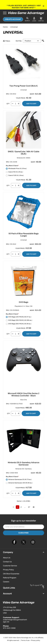Open the hamburger navigation menu
47x644 pixels.
tap(5, 13)
